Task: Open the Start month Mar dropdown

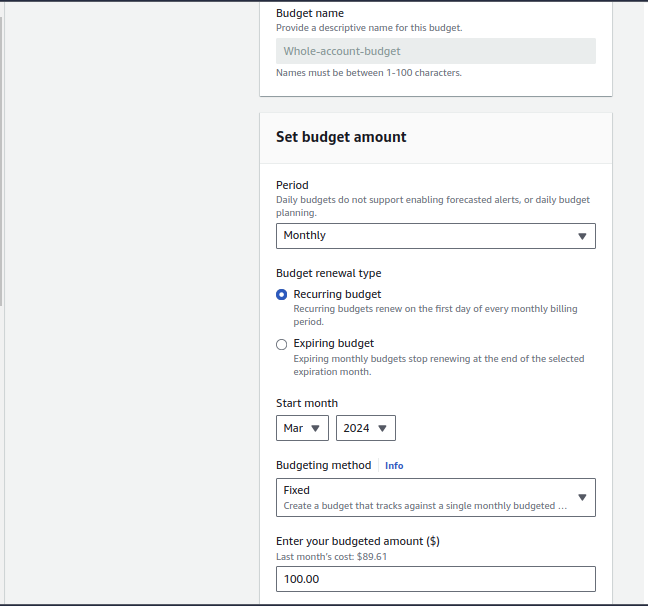Action: pos(301,428)
